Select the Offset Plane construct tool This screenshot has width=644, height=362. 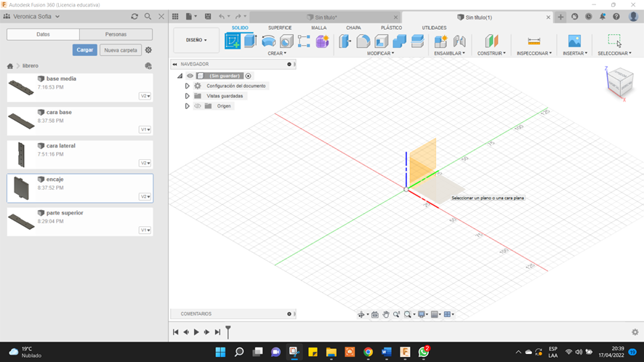pos(491,41)
